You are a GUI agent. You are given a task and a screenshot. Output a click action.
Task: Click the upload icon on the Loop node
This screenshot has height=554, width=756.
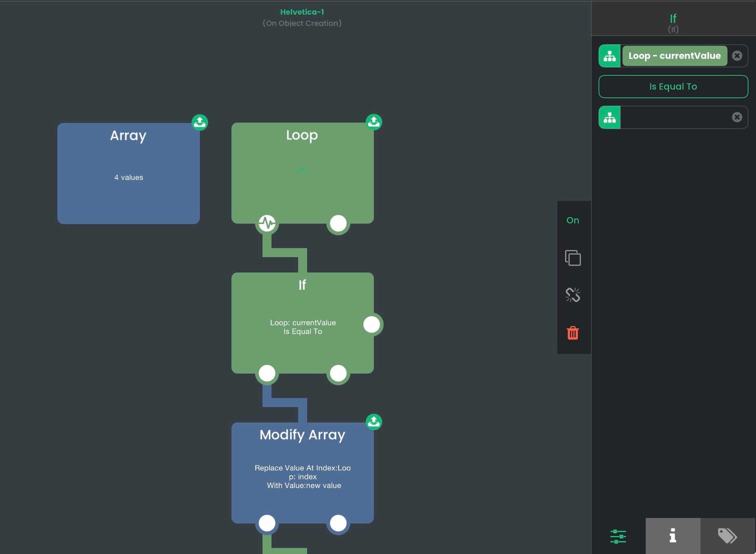click(x=373, y=122)
